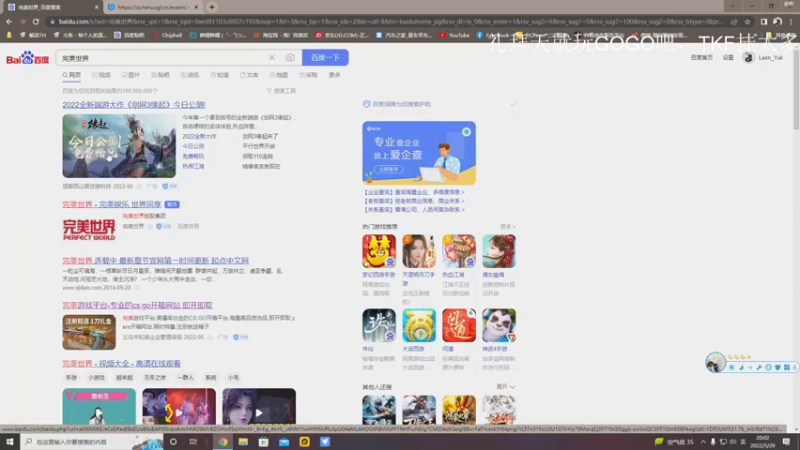Click the 爱企查 banner ad
800x450 pixels.
(x=419, y=153)
